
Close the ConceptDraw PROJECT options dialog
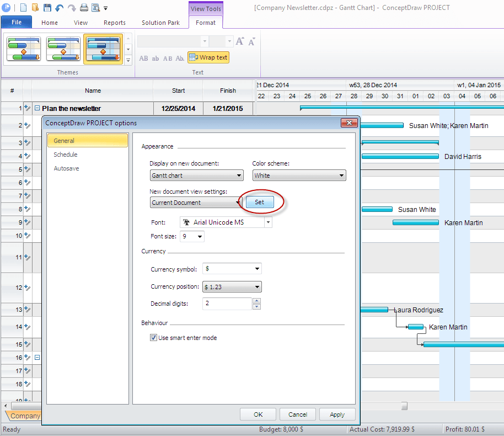click(x=350, y=123)
